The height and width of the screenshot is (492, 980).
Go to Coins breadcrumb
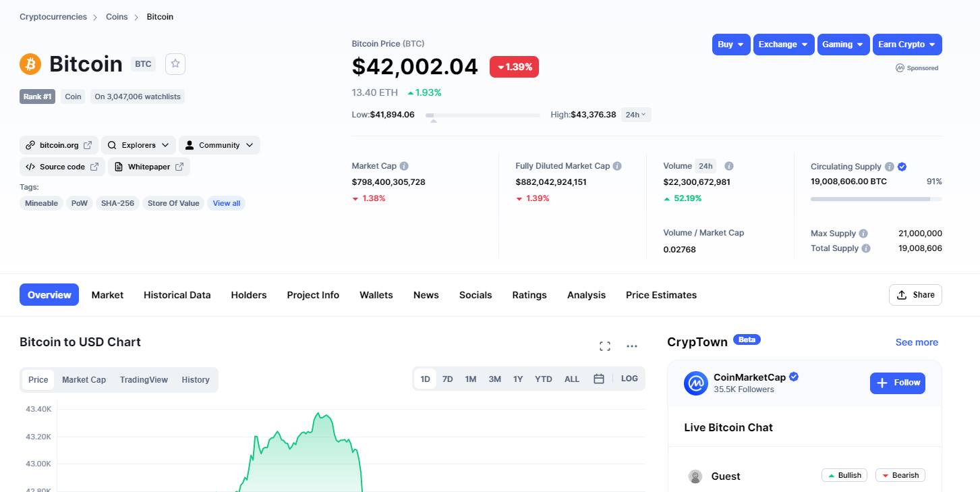tap(117, 17)
